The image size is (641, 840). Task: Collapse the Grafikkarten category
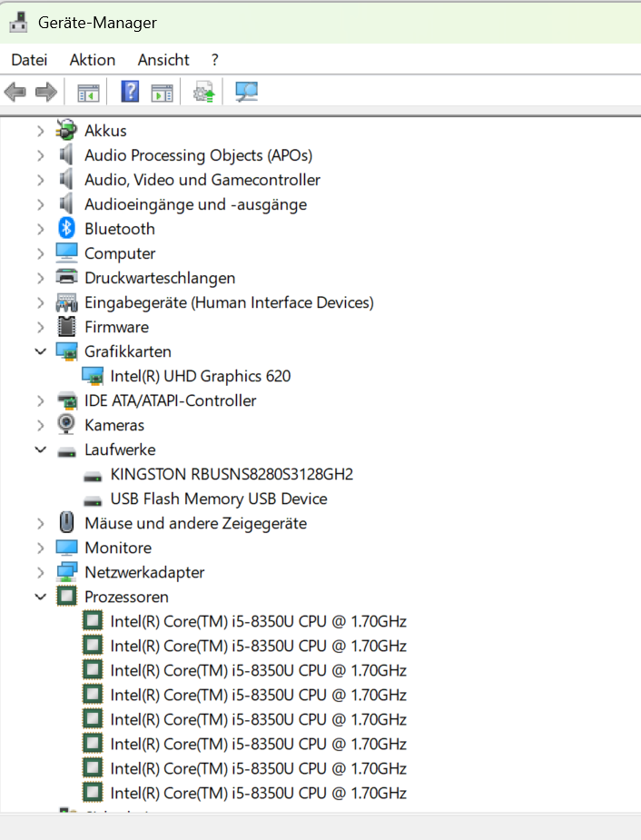pos(40,351)
